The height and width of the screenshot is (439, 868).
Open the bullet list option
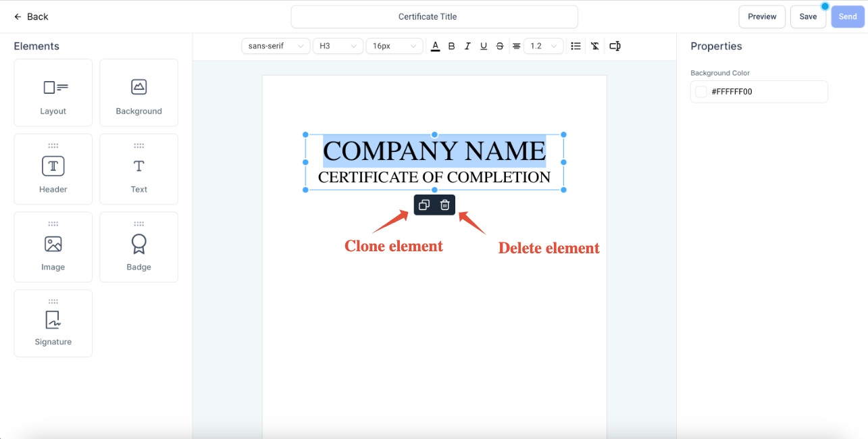tap(576, 46)
